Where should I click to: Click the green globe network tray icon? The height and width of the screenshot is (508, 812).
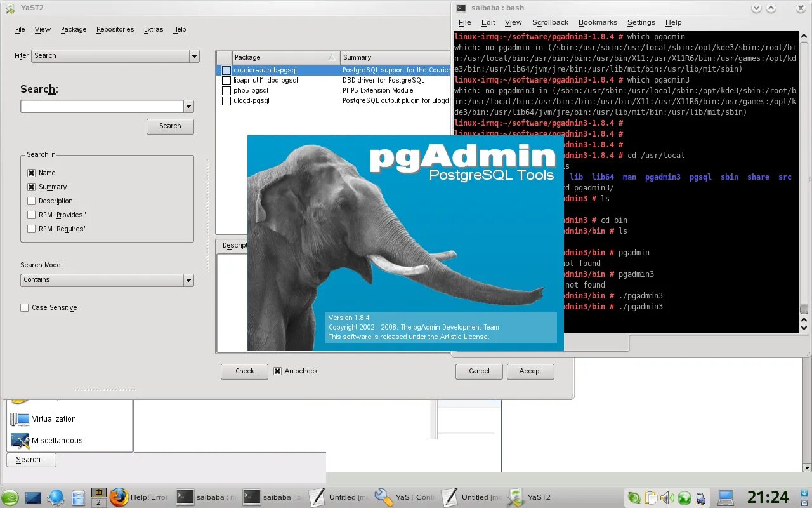[684, 498]
